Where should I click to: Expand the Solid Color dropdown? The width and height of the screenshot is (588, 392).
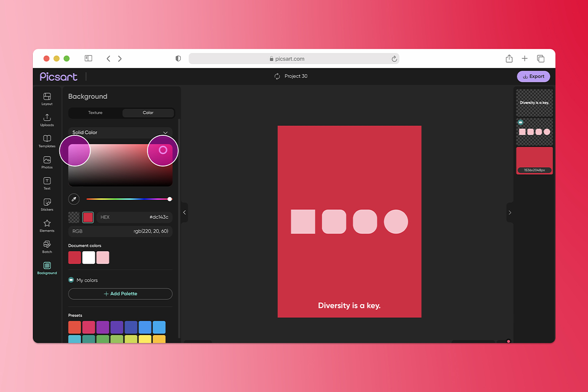point(120,132)
